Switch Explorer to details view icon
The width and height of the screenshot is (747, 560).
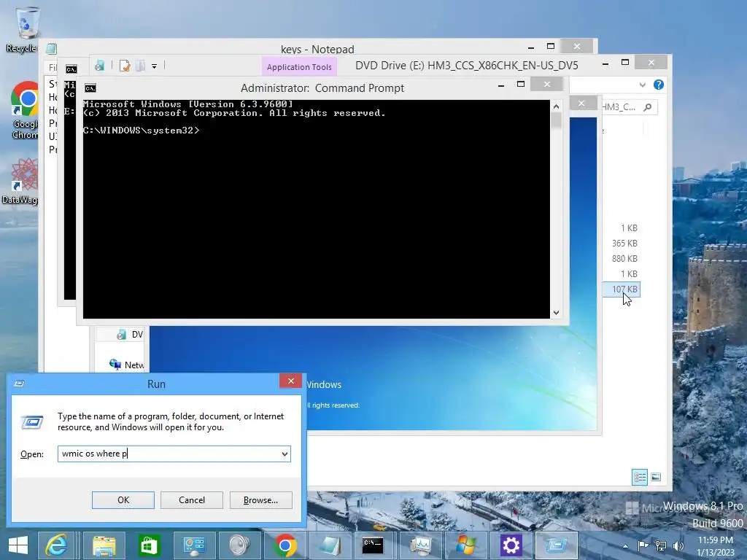click(x=639, y=477)
